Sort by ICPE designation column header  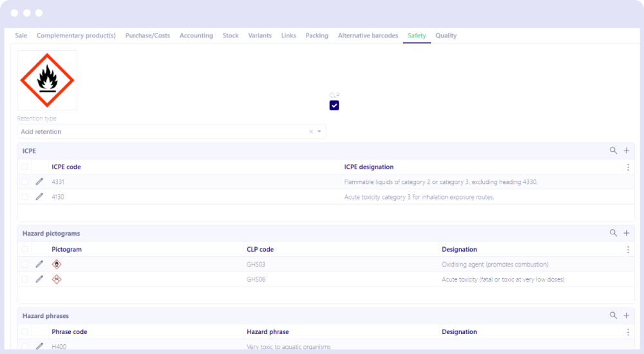(368, 167)
